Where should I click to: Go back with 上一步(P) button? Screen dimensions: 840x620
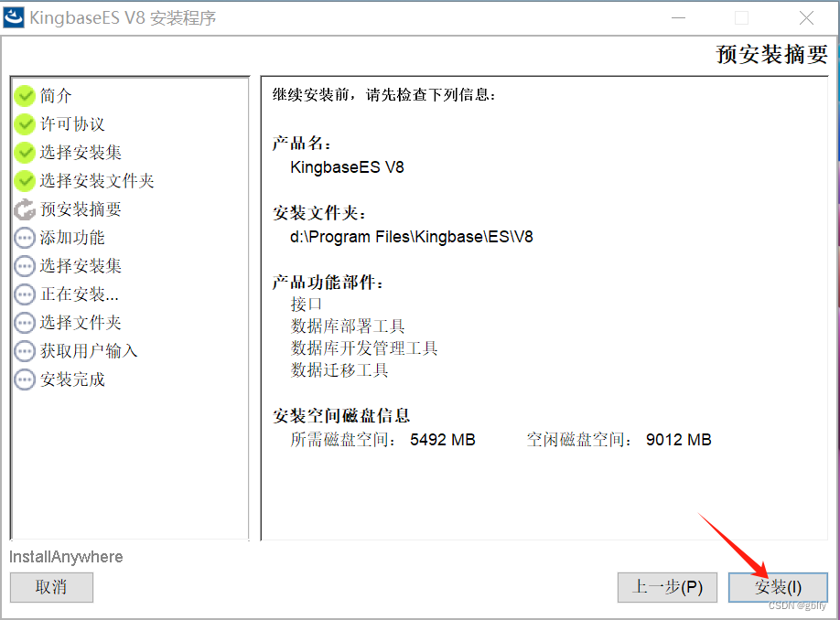pyautogui.click(x=667, y=587)
